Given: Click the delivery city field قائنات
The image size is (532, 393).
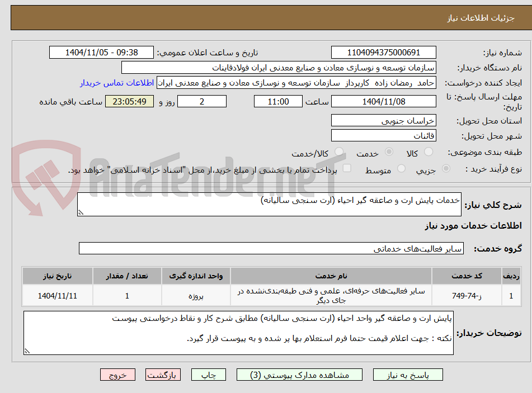Looking at the screenshot, I should 383,136.
